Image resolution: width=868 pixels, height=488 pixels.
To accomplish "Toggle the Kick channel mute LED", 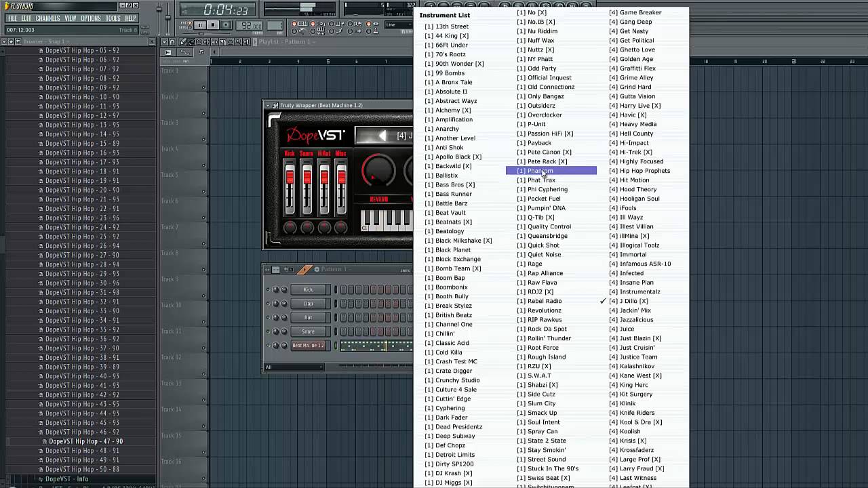I will (268, 290).
